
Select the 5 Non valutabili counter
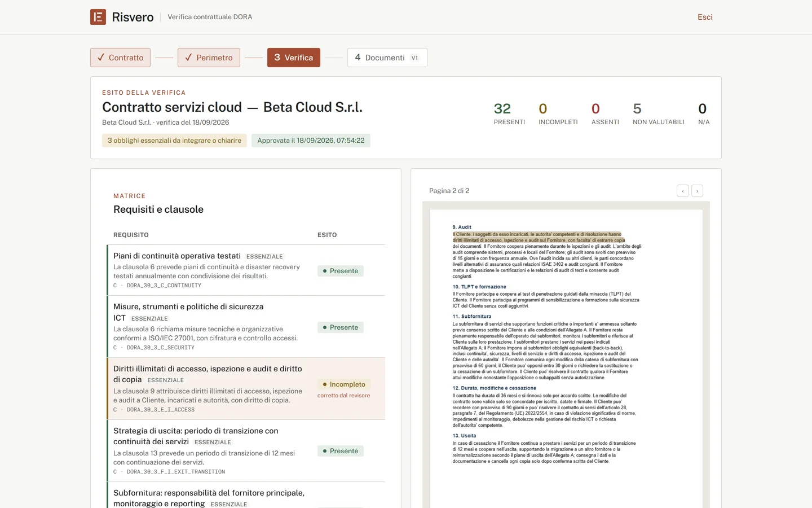point(659,113)
